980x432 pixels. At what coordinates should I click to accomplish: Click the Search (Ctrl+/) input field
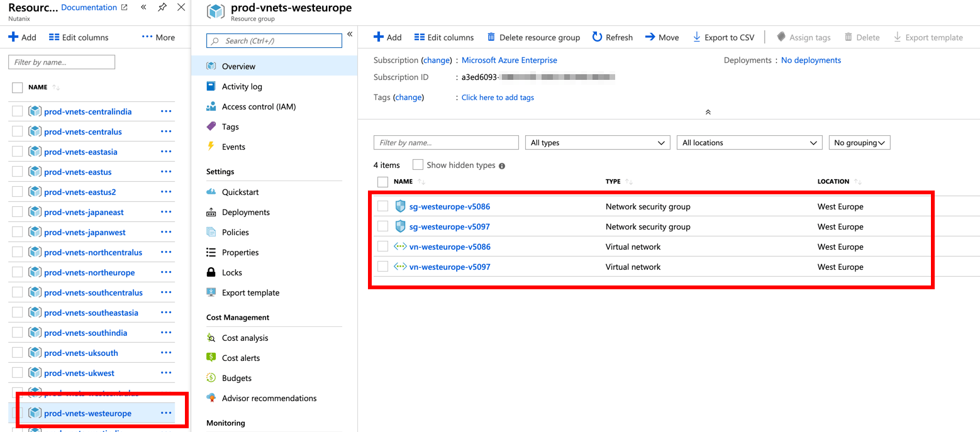point(274,41)
